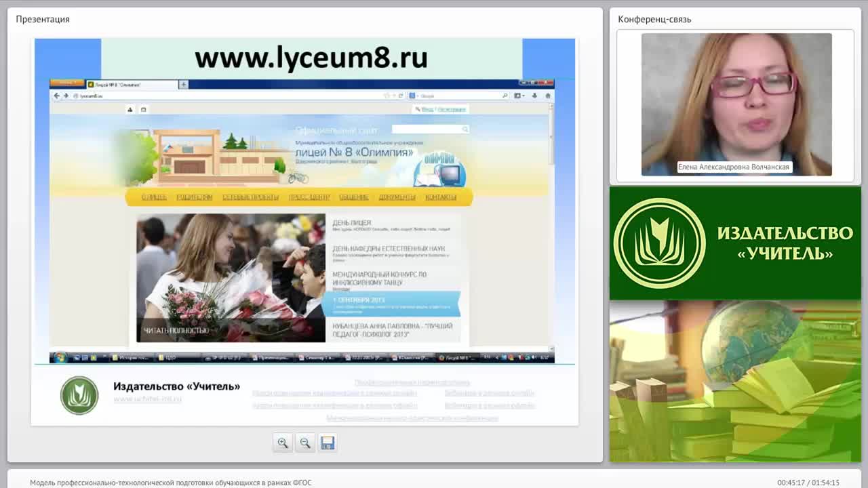The width and height of the screenshot is (868, 488).
Task: Open the Родителям menu item
Action: pos(194,197)
